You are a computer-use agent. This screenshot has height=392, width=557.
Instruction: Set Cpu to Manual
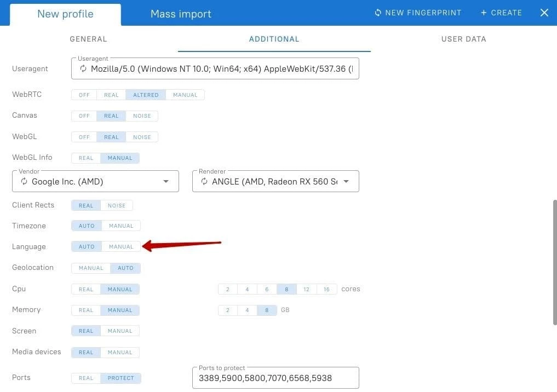coord(120,290)
